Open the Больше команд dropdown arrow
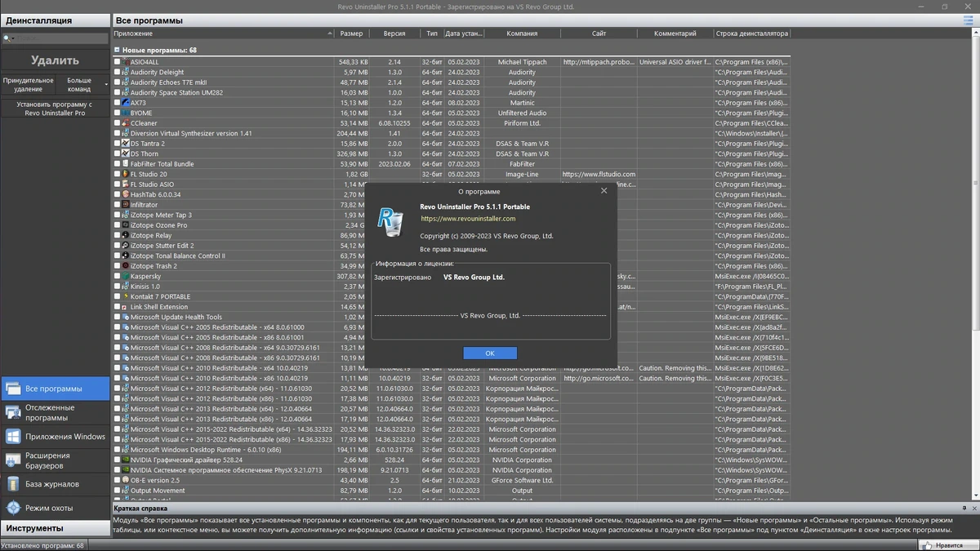 [x=106, y=84]
